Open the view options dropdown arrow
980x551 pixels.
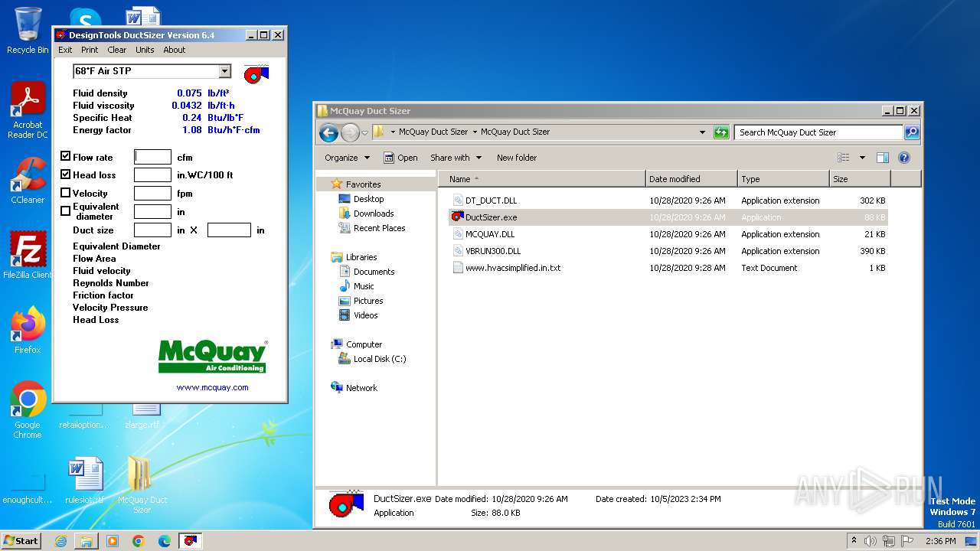pos(862,158)
